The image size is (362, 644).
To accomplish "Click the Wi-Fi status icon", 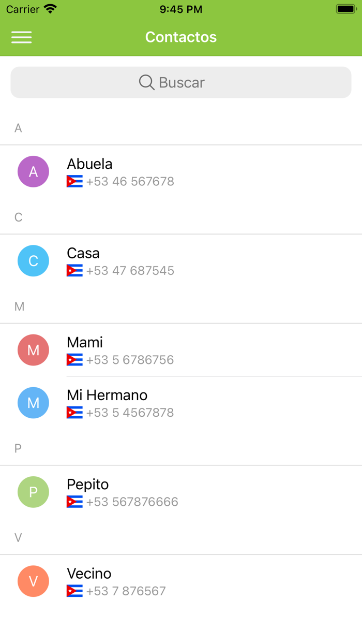I will point(49,9).
